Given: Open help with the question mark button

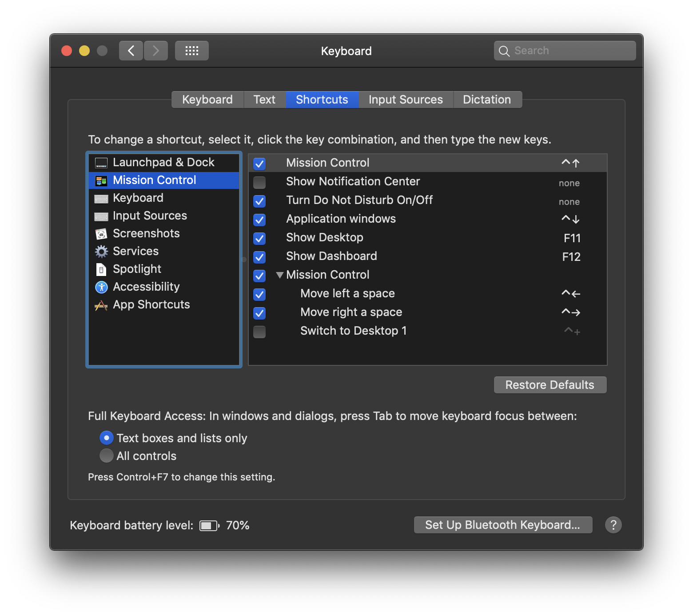Looking at the screenshot, I should (613, 525).
